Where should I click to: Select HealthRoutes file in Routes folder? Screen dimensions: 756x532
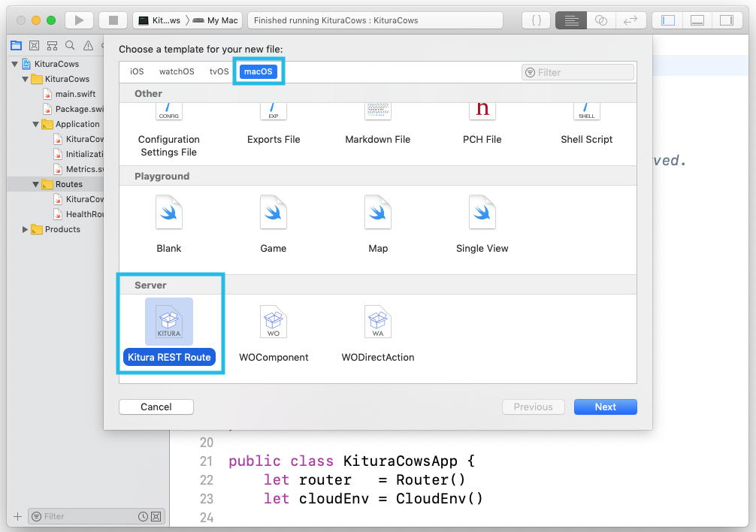click(x=78, y=214)
